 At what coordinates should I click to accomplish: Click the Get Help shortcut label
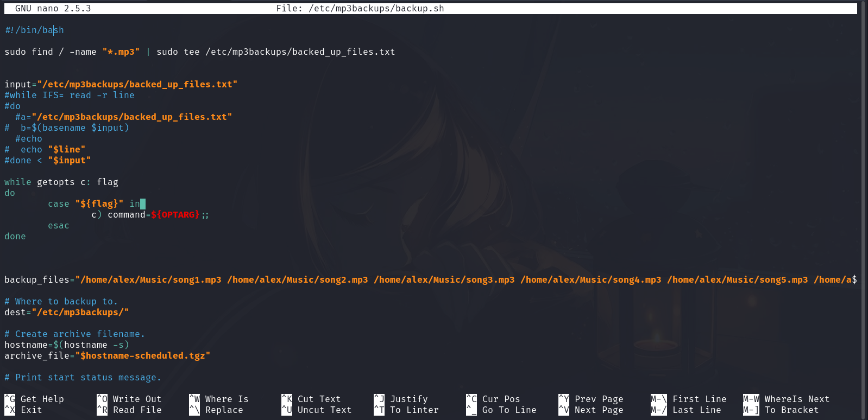click(x=42, y=399)
